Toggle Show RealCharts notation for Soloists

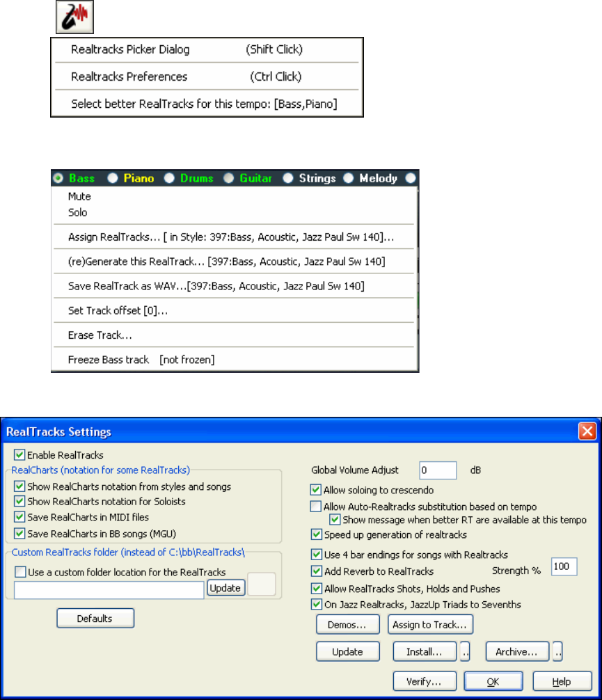click(x=19, y=501)
